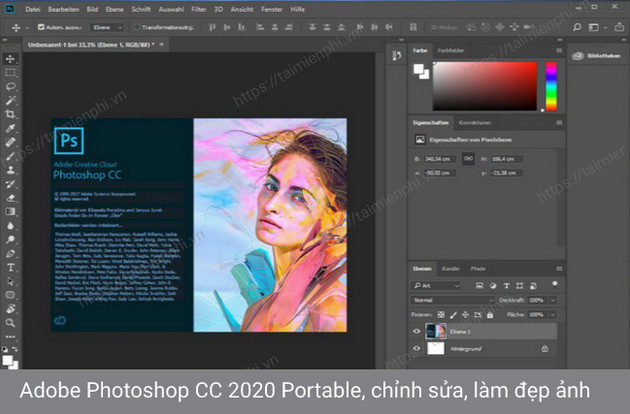
Task: Filter layers by type (T) icon
Action: [x=506, y=285]
